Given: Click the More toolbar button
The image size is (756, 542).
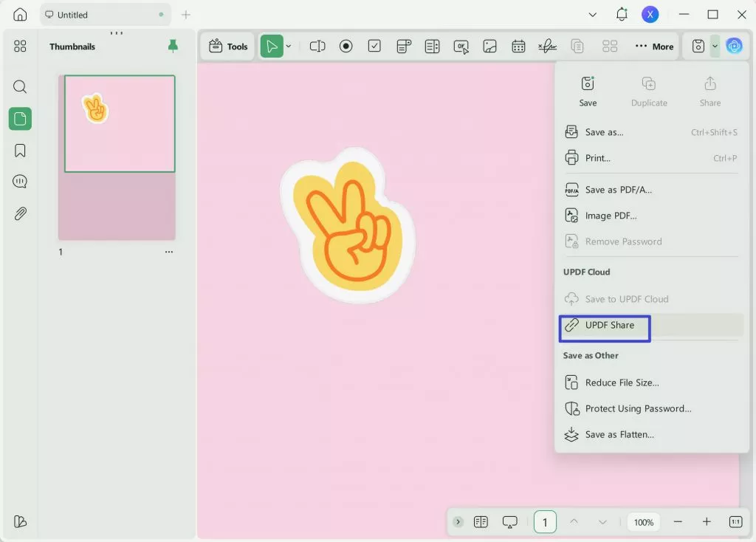Looking at the screenshot, I should click(x=654, y=47).
